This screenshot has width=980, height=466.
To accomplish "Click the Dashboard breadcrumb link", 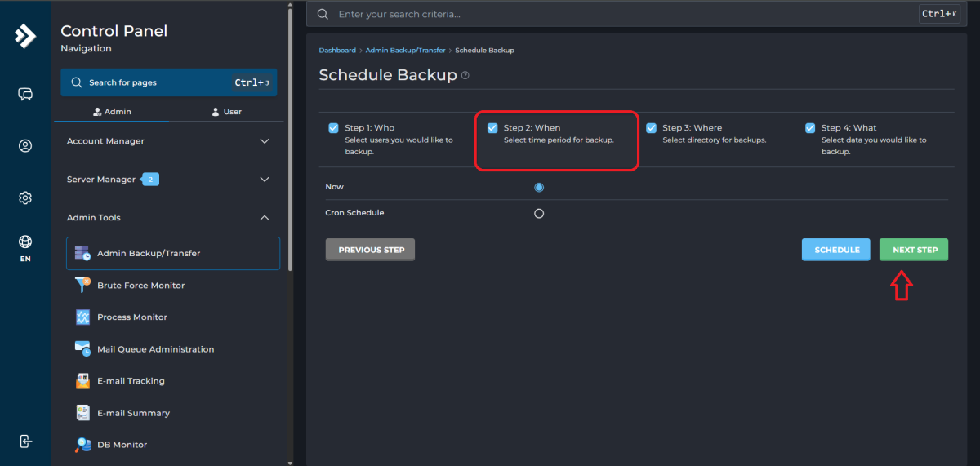I will point(337,51).
